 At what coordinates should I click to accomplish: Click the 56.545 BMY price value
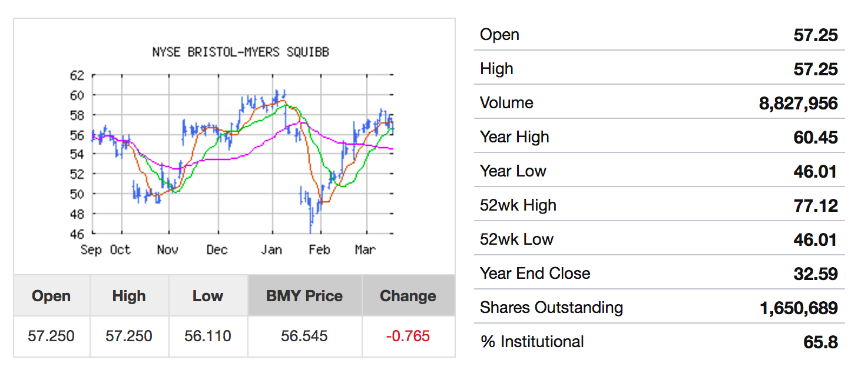[x=304, y=336]
